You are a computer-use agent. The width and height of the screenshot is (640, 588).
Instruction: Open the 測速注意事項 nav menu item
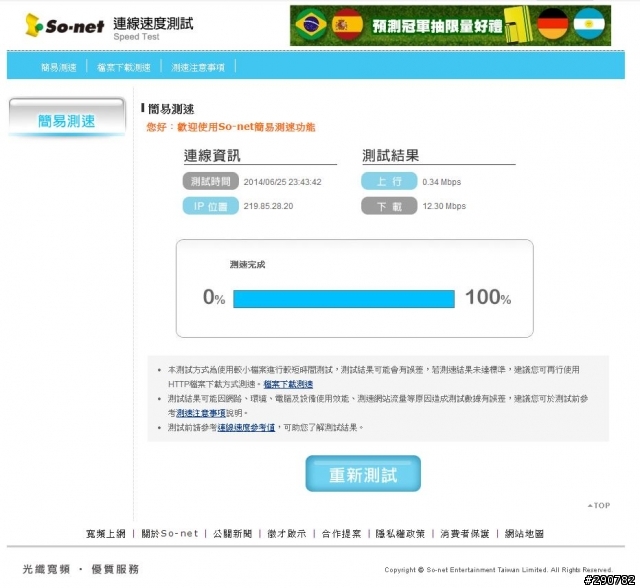pyautogui.click(x=198, y=67)
